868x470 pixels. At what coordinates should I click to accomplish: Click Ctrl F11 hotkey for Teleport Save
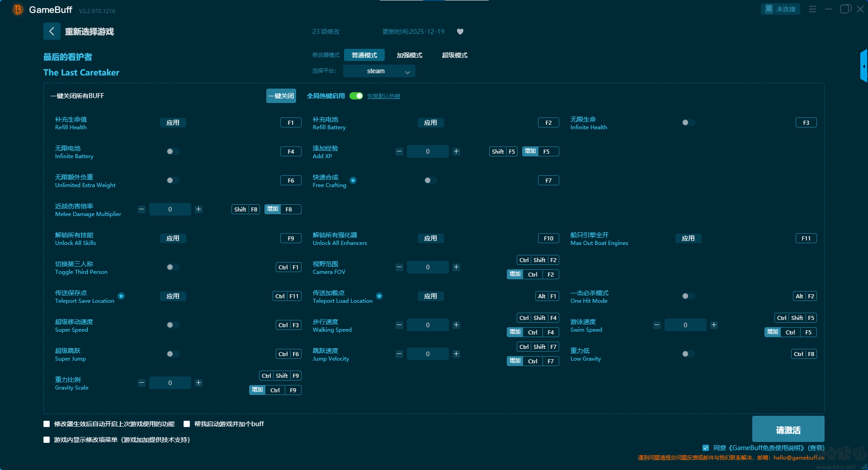click(287, 296)
